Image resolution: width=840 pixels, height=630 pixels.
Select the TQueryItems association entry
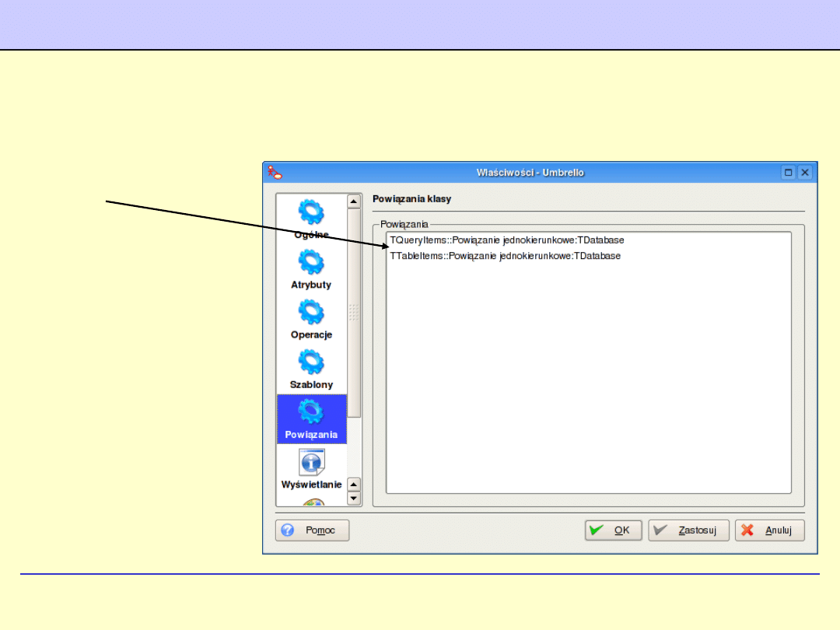[506, 240]
